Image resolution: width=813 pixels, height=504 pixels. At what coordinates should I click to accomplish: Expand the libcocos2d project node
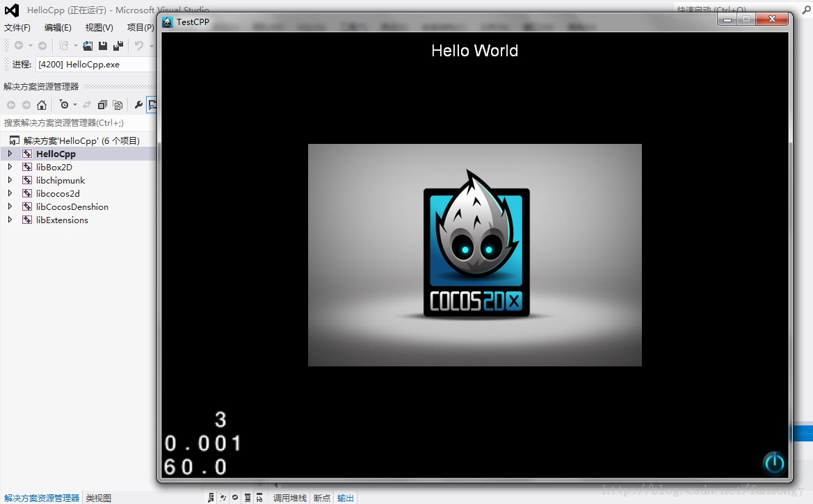tap(10, 193)
